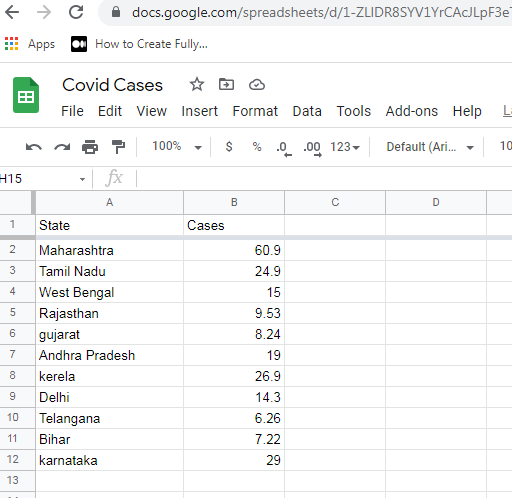Open the Default (Ari...) font dropdown

430,147
